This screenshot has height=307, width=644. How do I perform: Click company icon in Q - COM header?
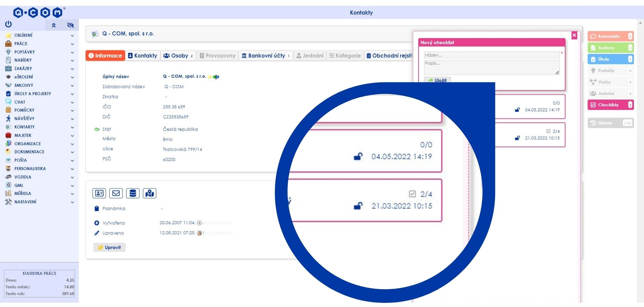pyautogui.click(x=95, y=34)
